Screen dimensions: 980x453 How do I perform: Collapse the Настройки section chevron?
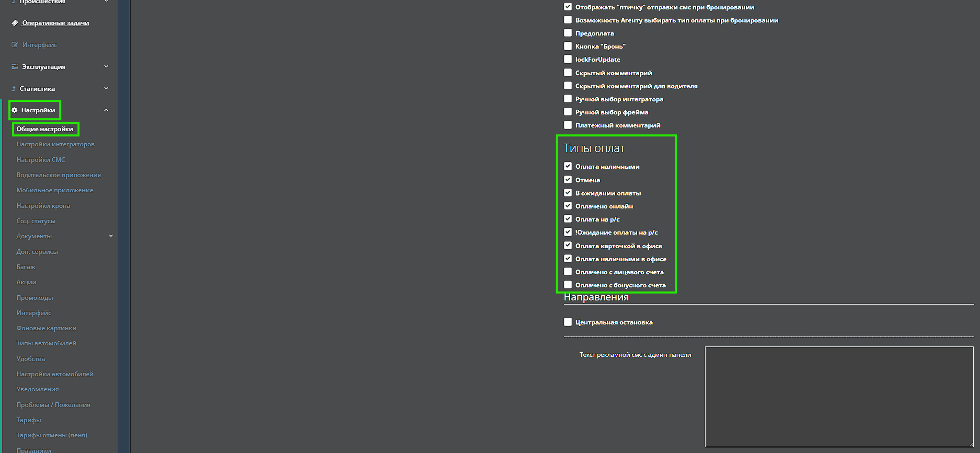tap(106, 110)
